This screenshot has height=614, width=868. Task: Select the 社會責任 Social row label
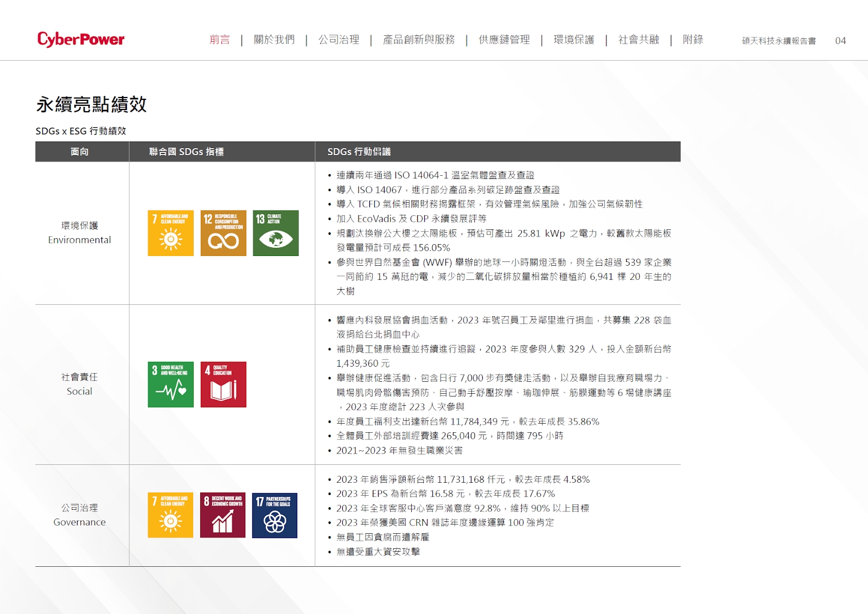(80, 384)
